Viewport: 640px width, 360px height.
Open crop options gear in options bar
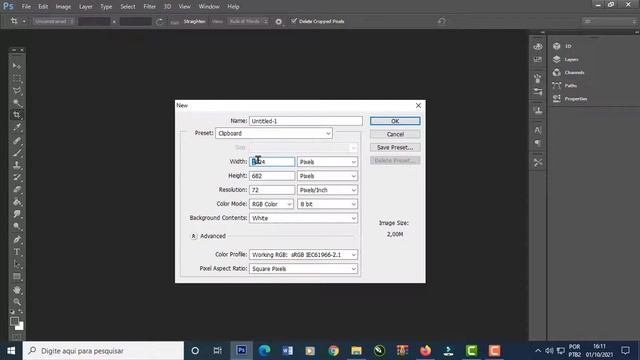279,22
